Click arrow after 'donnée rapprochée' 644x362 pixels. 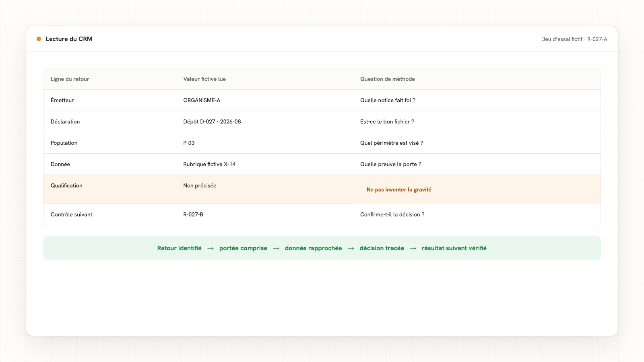pyautogui.click(x=351, y=249)
